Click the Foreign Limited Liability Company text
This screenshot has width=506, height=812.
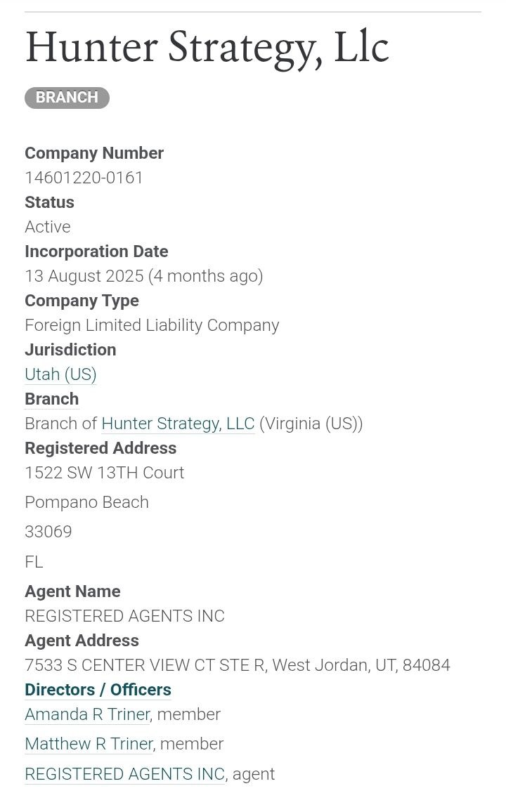152,325
